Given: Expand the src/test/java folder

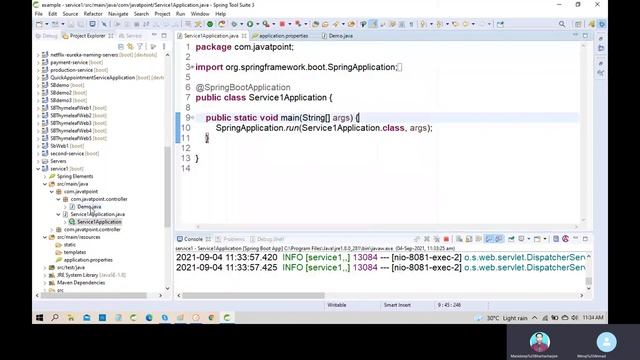Looking at the screenshot, I should 45,267.
